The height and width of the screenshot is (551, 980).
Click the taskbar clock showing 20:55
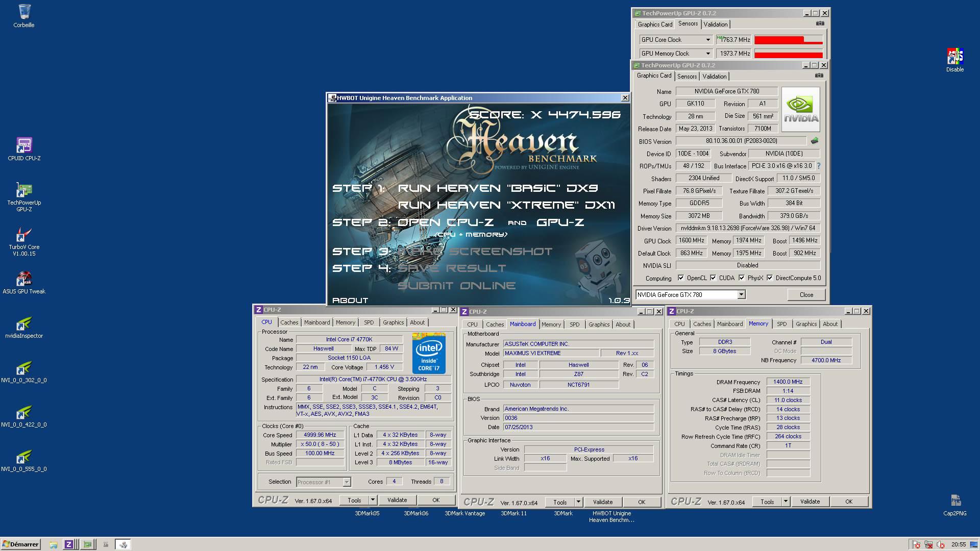pyautogui.click(x=959, y=544)
